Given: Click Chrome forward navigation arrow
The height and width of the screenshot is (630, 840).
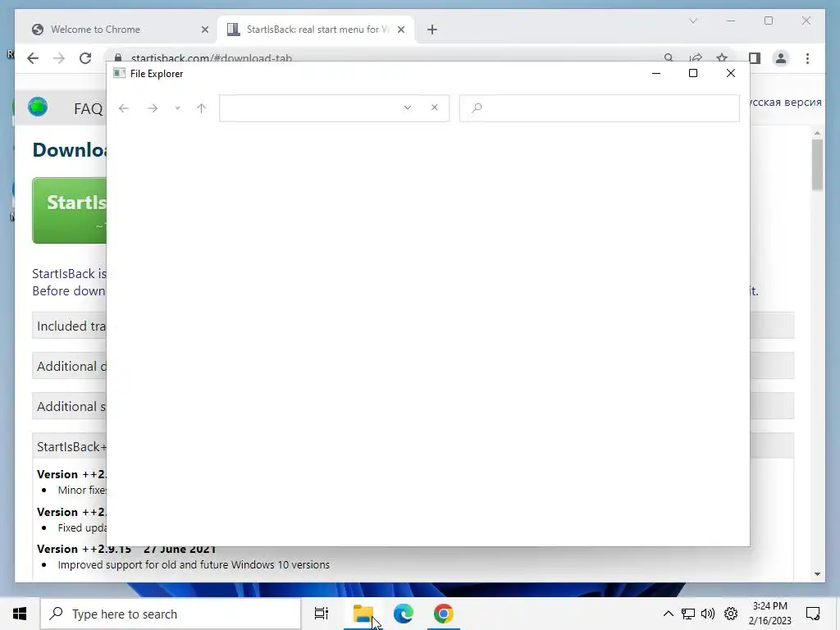Looking at the screenshot, I should point(59,58).
